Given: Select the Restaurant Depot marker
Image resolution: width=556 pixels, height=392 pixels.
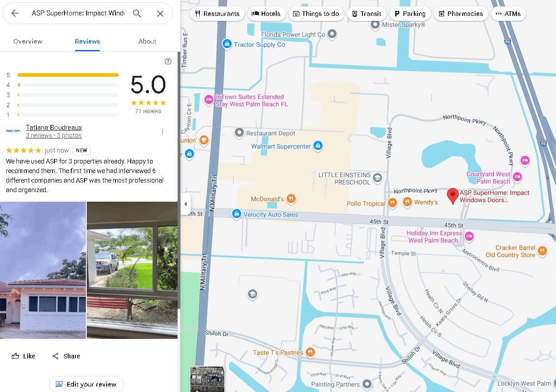Looking at the screenshot, I should 239,133.
